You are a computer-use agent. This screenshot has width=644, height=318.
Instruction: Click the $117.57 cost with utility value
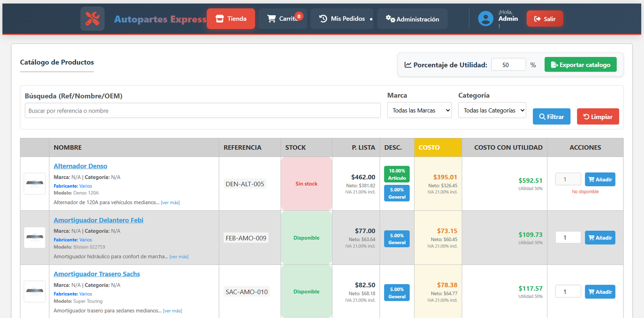(530, 289)
